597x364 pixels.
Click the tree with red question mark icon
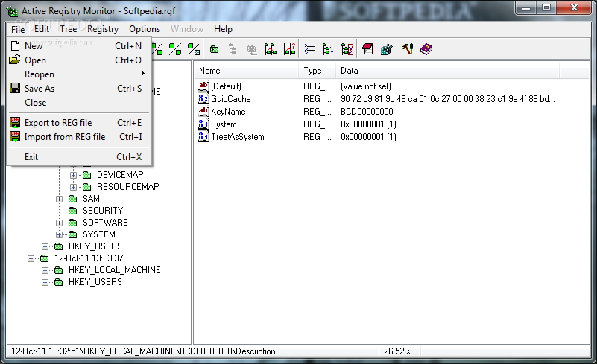click(x=289, y=49)
